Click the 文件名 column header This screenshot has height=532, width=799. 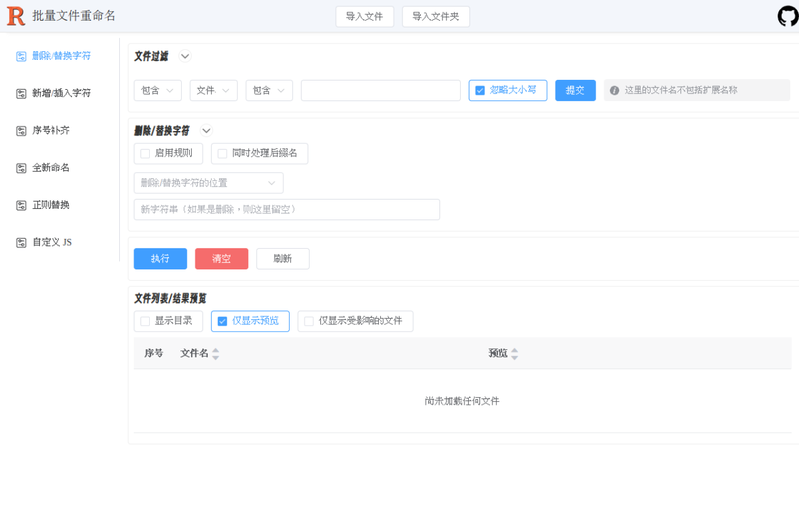tap(194, 354)
